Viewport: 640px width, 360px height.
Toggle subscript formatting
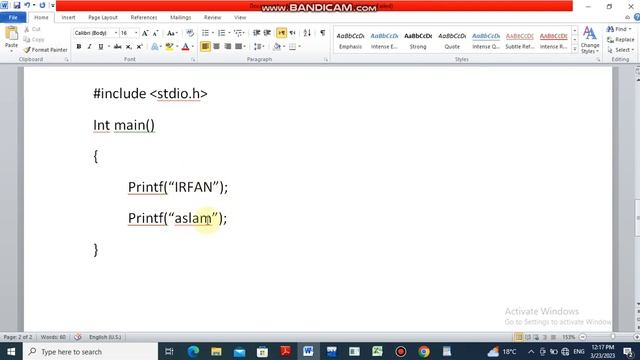click(x=129, y=47)
